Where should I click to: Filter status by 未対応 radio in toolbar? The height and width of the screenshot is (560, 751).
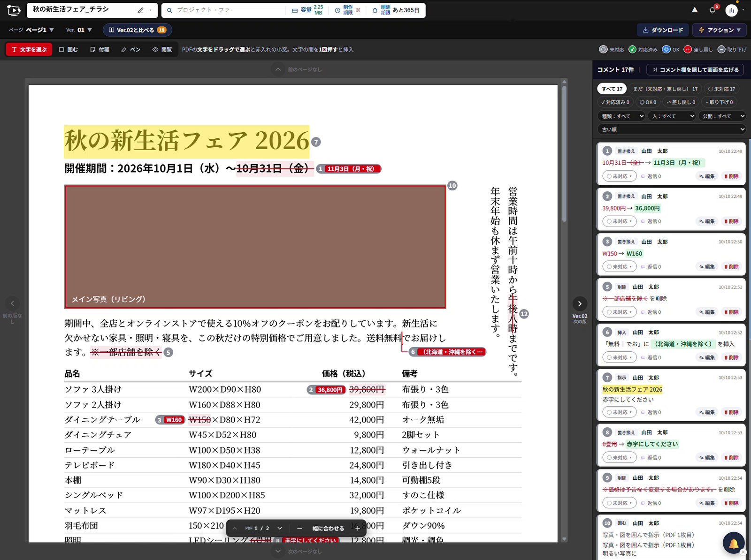tap(612, 49)
